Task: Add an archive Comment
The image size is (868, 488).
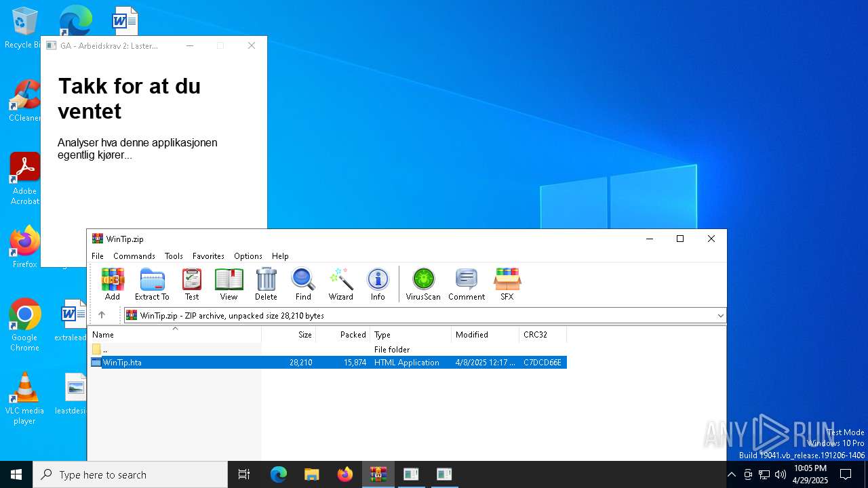Action: [467, 284]
